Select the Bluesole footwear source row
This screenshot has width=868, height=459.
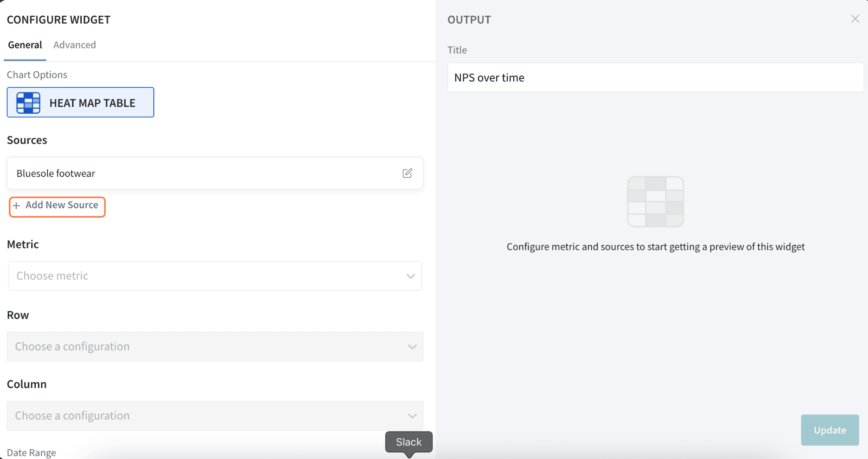coord(203,173)
